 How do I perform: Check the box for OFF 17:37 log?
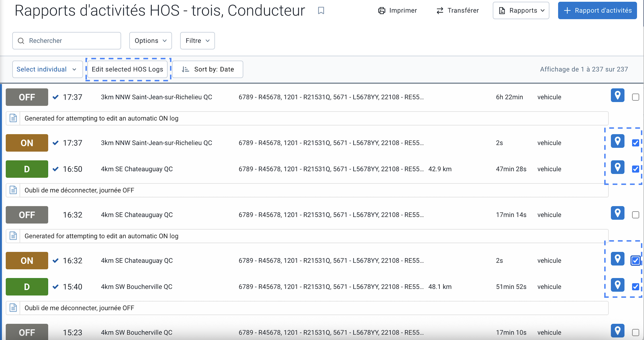click(635, 97)
